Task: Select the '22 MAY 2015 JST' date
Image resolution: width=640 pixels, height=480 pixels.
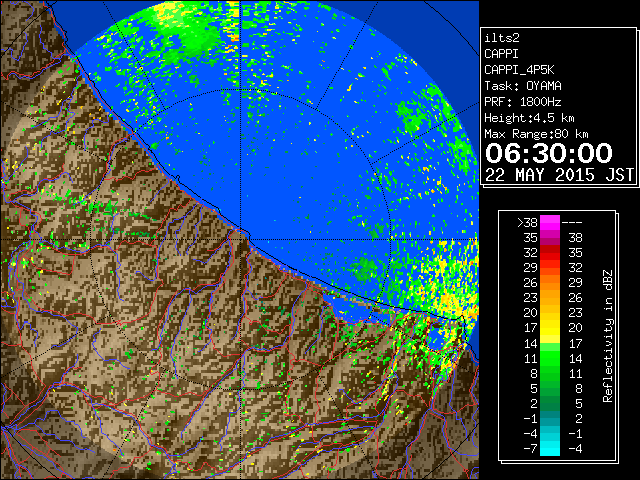Action: click(x=560, y=175)
